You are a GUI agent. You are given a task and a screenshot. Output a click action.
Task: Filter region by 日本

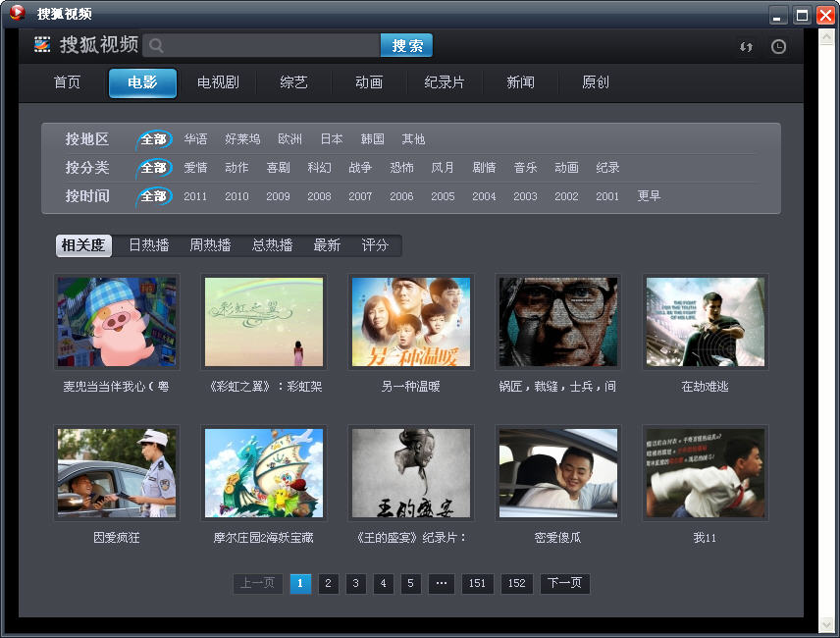(332, 139)
